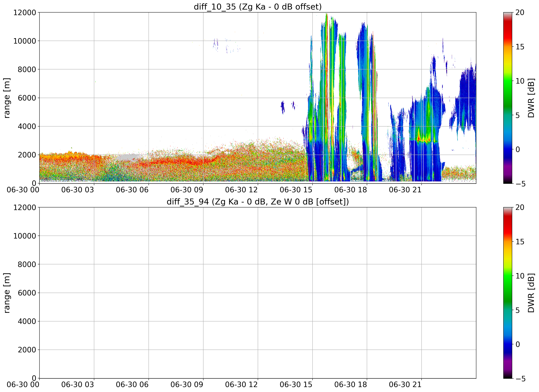Click the bottom plot range [m] axis label
The image size is (539, 392).
pos(7,293)
